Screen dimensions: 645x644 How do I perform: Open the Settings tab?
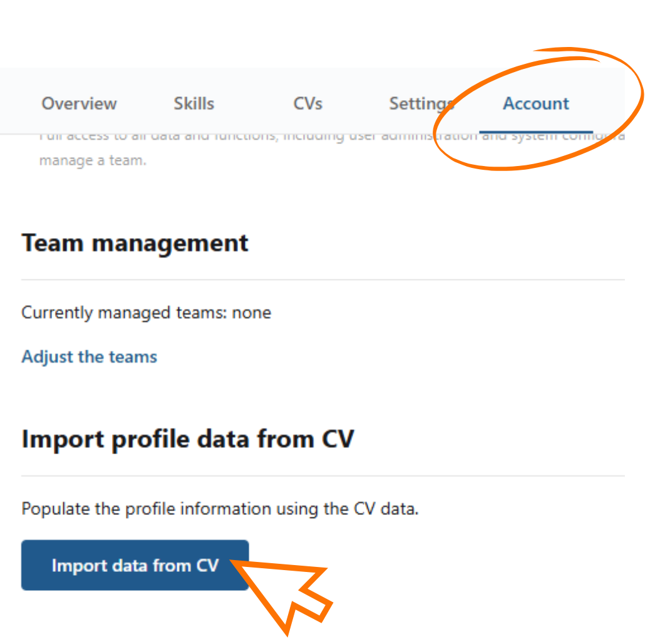pos(421,104)
